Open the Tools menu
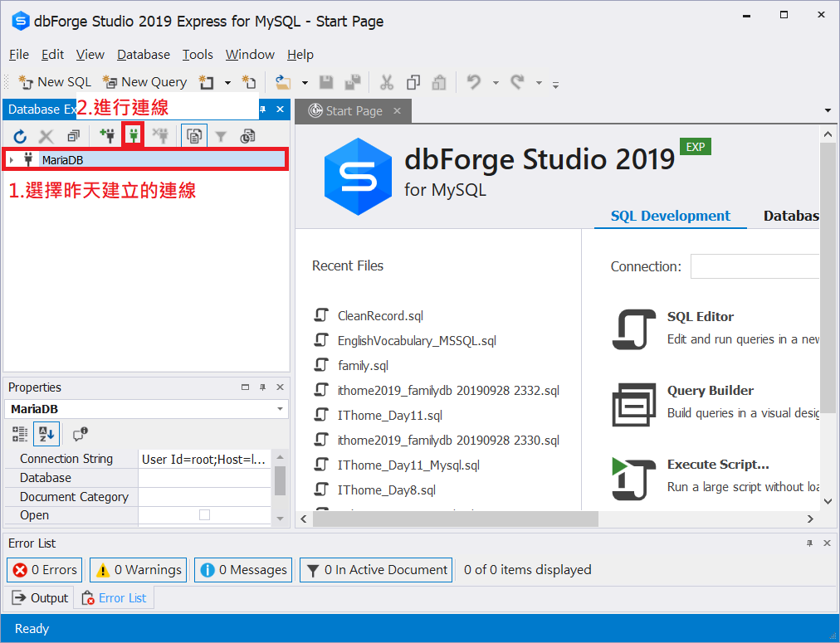The height and width of the screenshot is (643, 840). 198,55
